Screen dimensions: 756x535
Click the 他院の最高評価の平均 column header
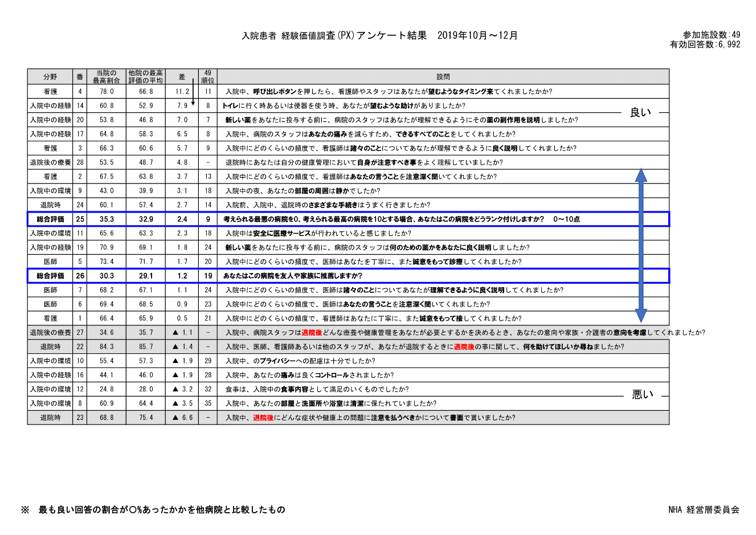pos(146,77)
